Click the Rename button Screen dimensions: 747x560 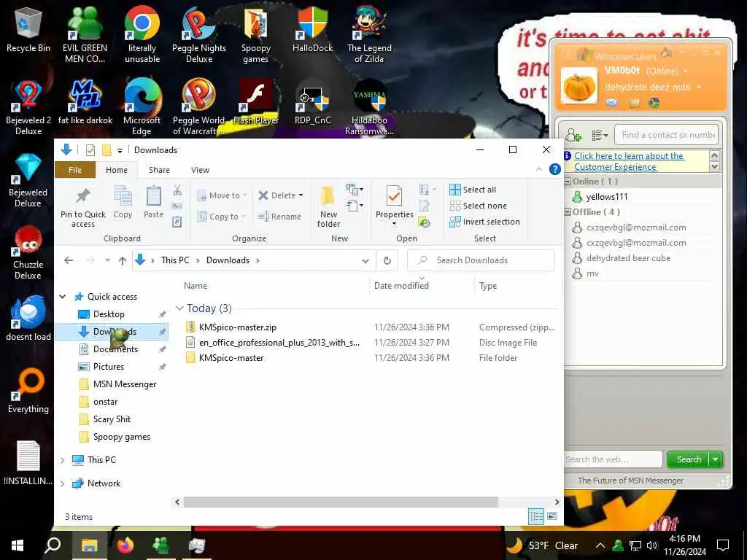tap(279, 217)
